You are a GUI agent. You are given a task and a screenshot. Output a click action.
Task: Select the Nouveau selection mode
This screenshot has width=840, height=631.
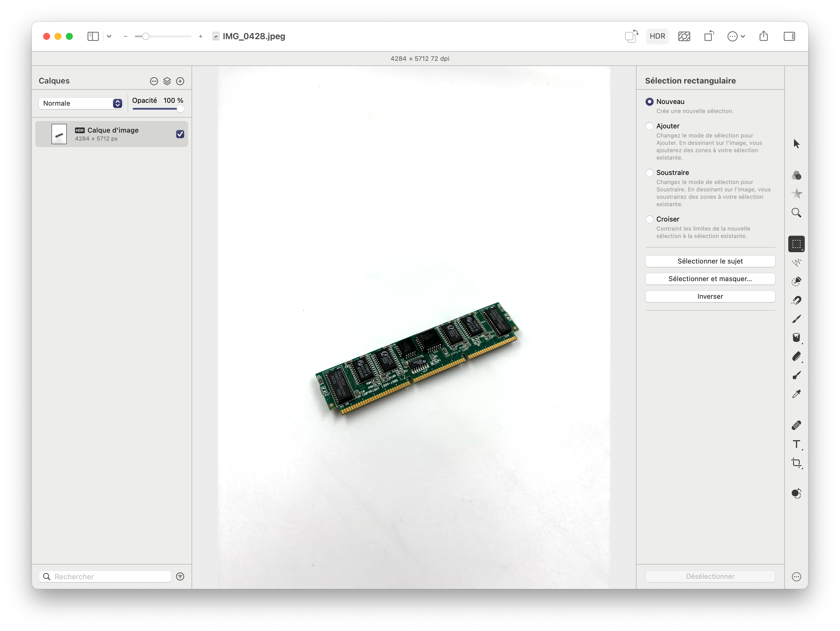point(649,102)
